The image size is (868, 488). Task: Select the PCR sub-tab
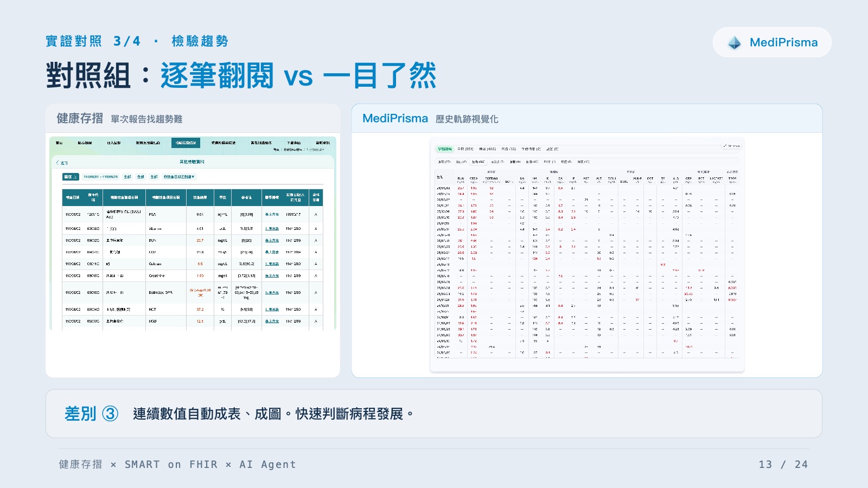[x=550, y=162]
